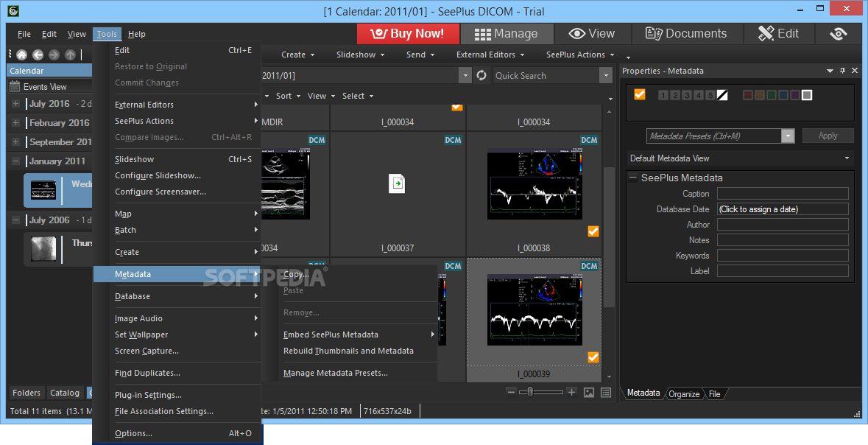Click the placeholder file icon of I_000037
This screenshot has height=445, width=868.
(398, 183)
